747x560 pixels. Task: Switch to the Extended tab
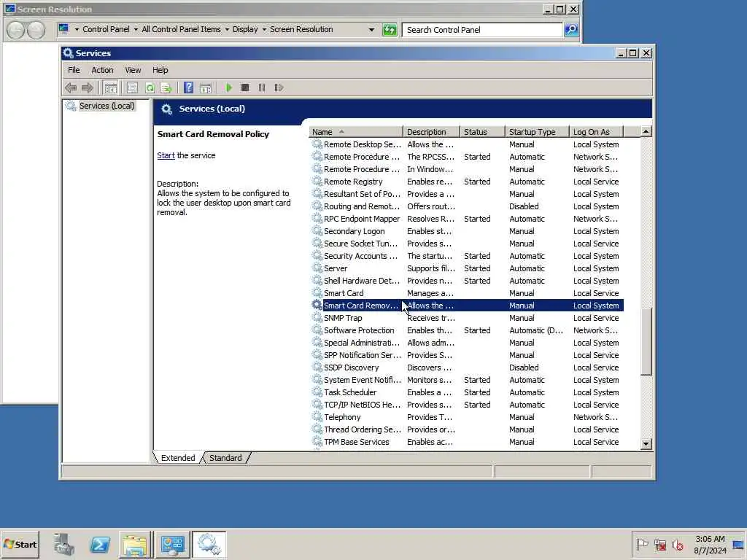click(178, 458)
